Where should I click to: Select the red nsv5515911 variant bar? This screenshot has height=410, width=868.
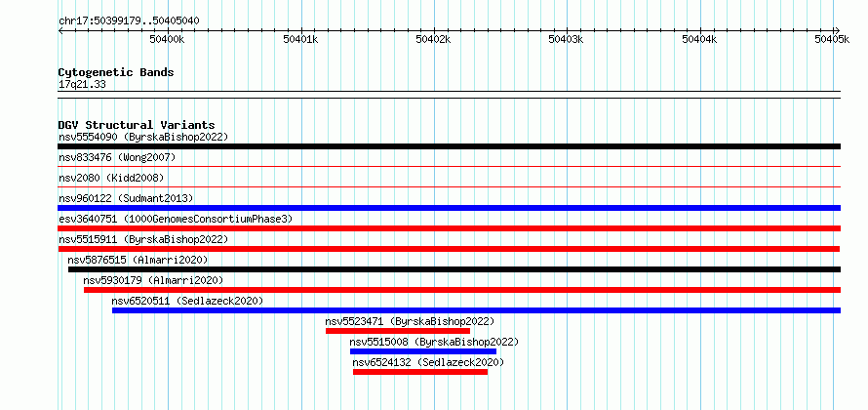click(x=449, y=249)
